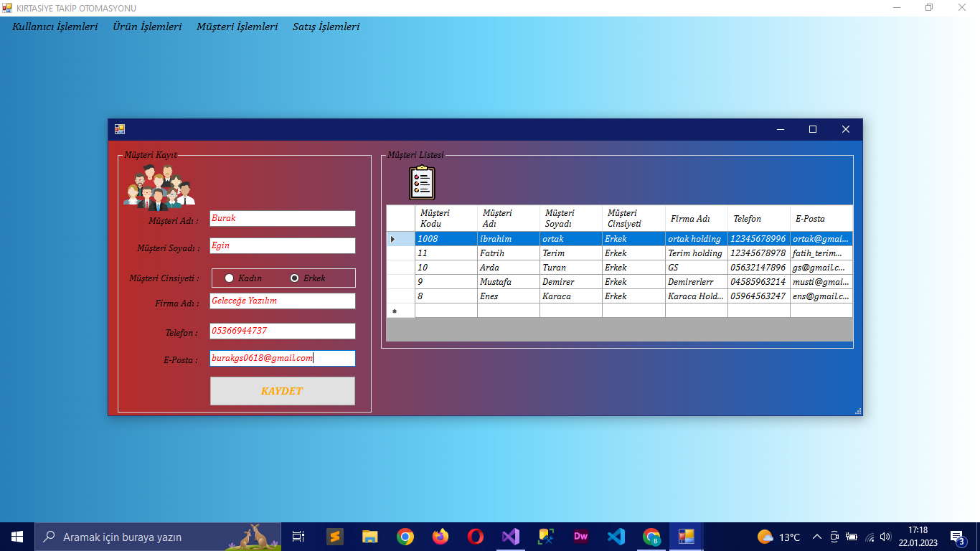
Task: Open Opera browser from the taskbar
Action: pos(475,537)
